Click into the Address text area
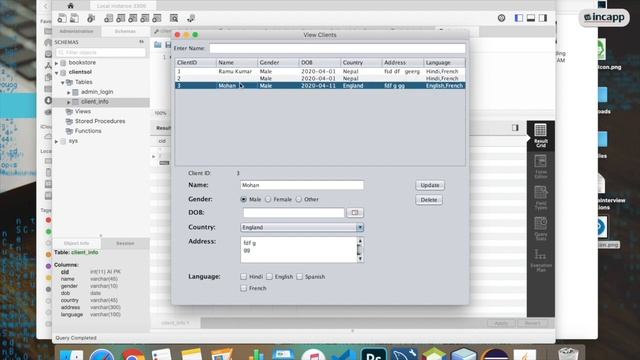Screen dimensions: 640x360 [x=298, y=250]
